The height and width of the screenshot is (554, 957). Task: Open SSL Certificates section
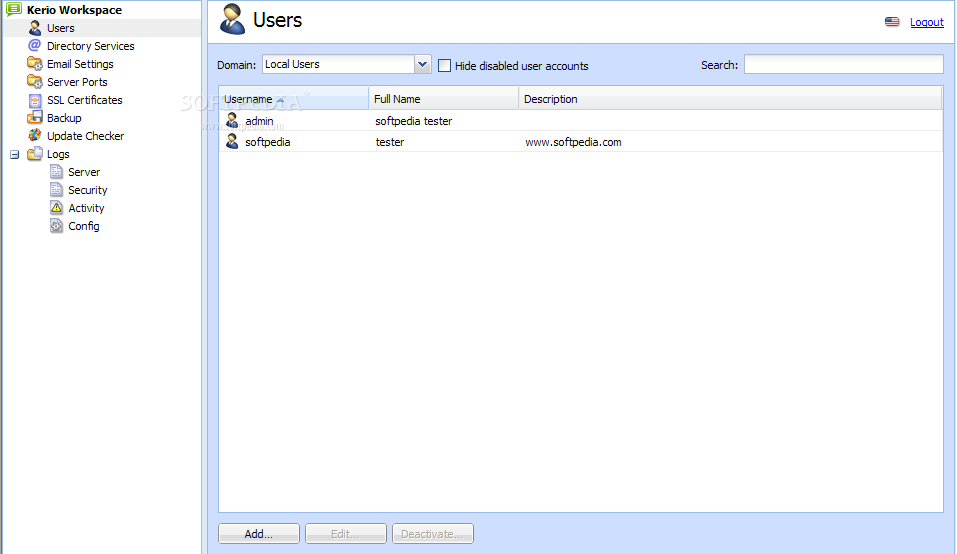[x=84, y=99]
